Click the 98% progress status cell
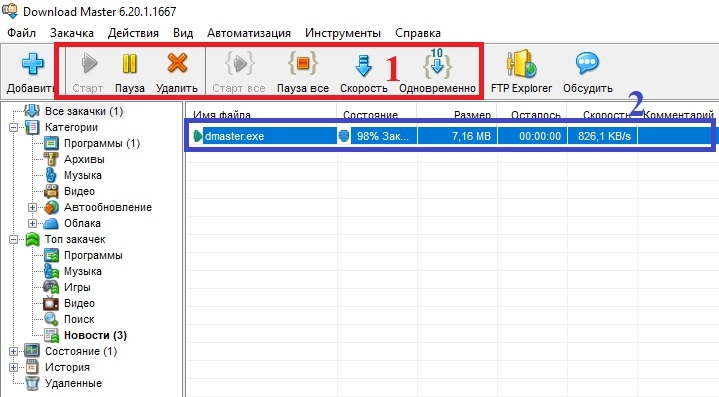Image resolution: width=719 pixels, height=397 pixels. coord(377,136)
